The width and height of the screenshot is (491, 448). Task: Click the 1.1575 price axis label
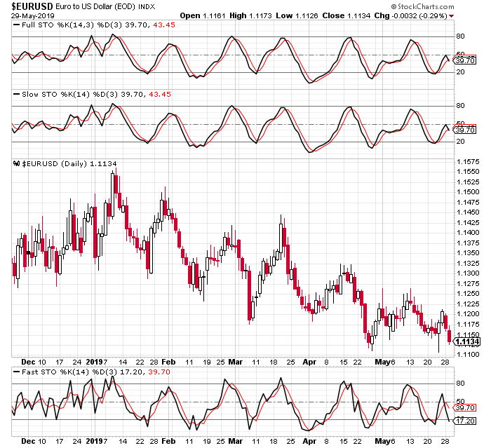coord(468,161)
